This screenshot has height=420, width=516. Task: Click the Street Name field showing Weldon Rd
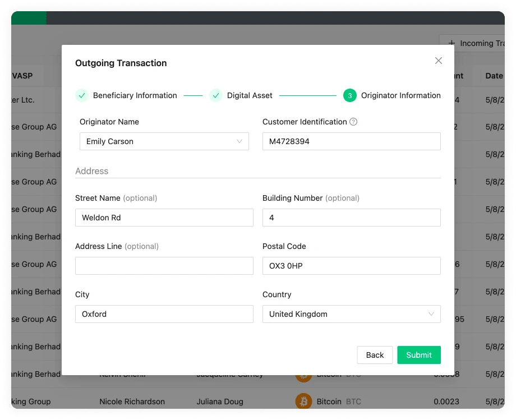click(x=164, y=218)
